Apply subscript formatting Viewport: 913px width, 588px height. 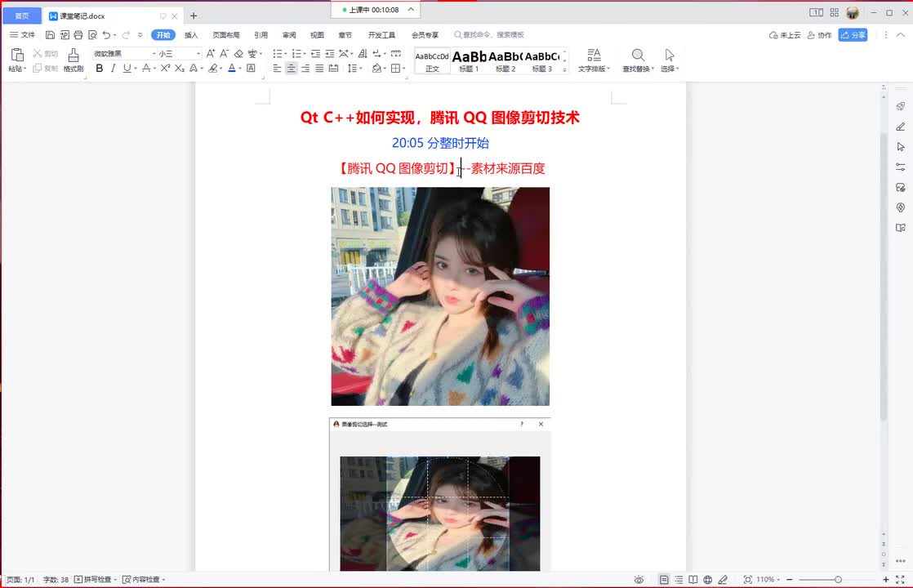pyautogui.click(x=180, y=68)
